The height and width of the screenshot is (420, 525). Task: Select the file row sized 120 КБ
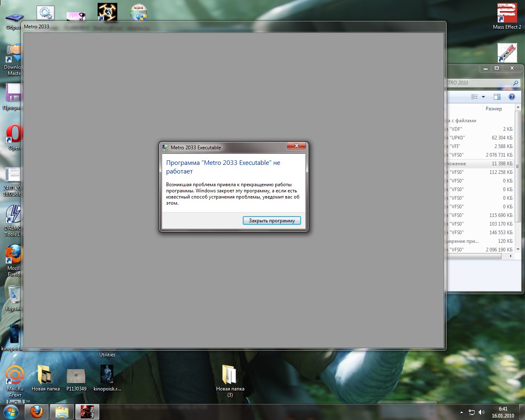pos(480,241)
